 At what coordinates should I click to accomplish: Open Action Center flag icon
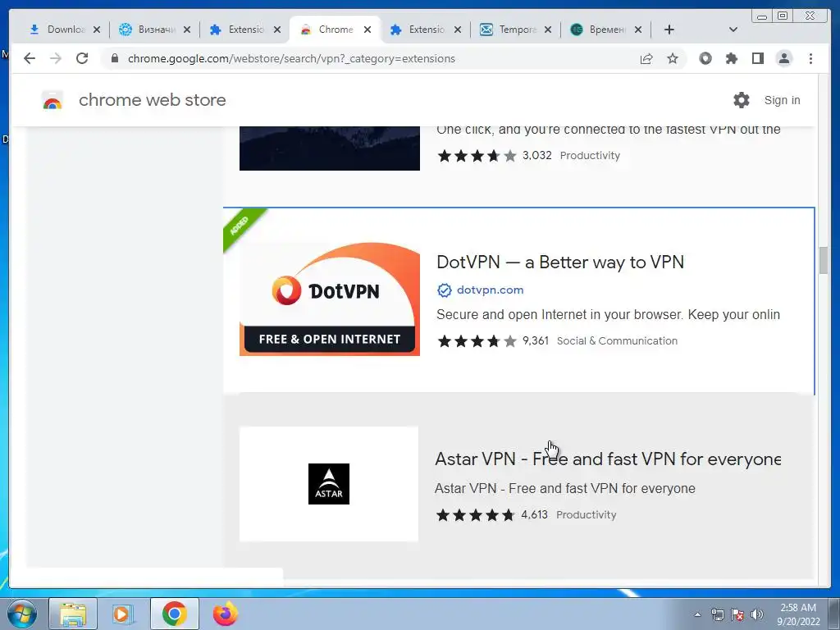737,615
